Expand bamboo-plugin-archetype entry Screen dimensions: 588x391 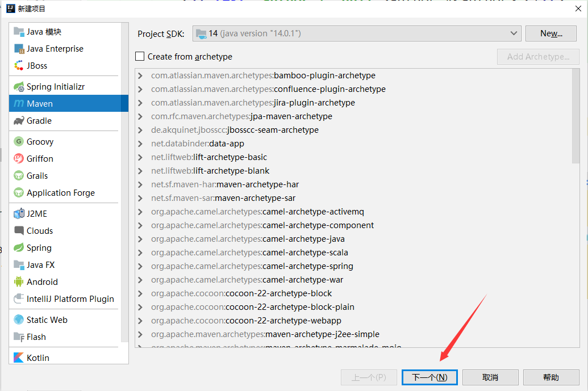pyautogui.click(x=140, y=75)
